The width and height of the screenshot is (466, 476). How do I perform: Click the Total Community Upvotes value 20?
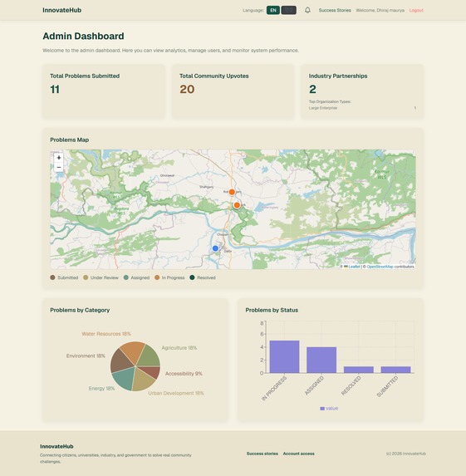pyautogui.click(x=187, y=89)
